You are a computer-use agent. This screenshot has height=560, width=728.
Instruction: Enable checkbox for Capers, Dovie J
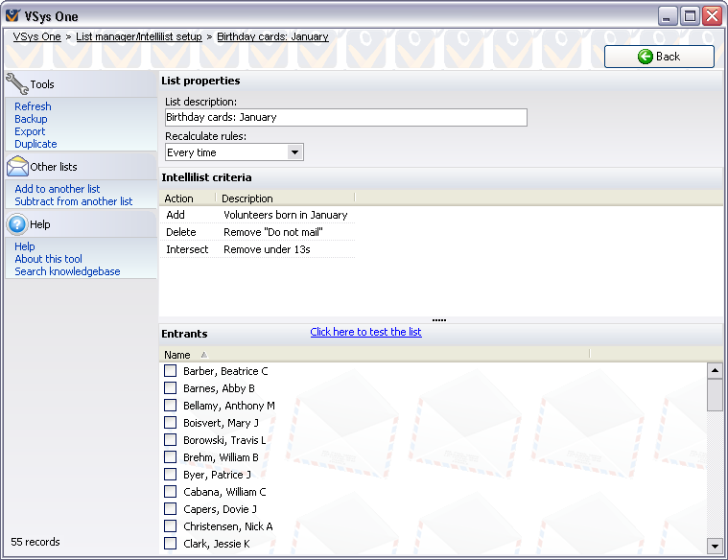[x=171, y=508]
